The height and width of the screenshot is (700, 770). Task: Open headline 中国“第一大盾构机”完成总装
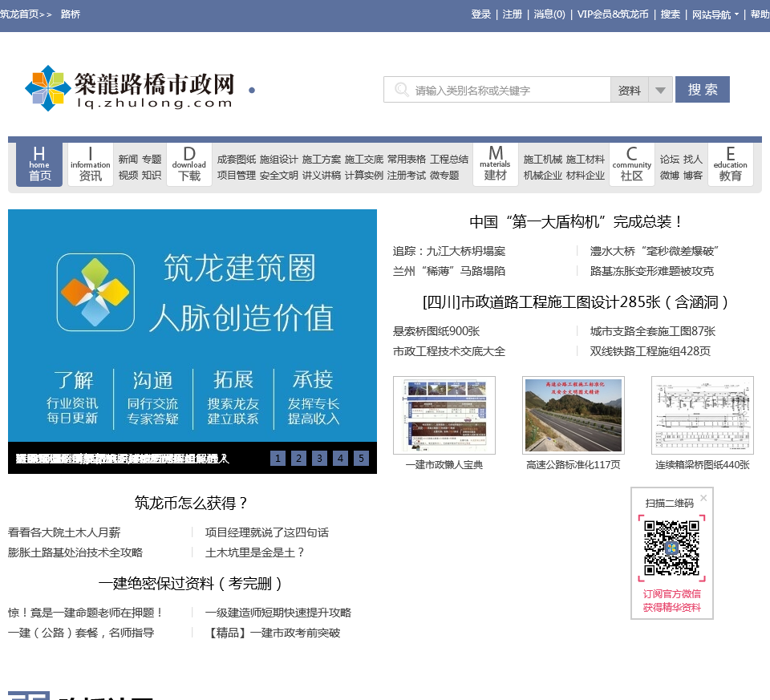[575, 222]
